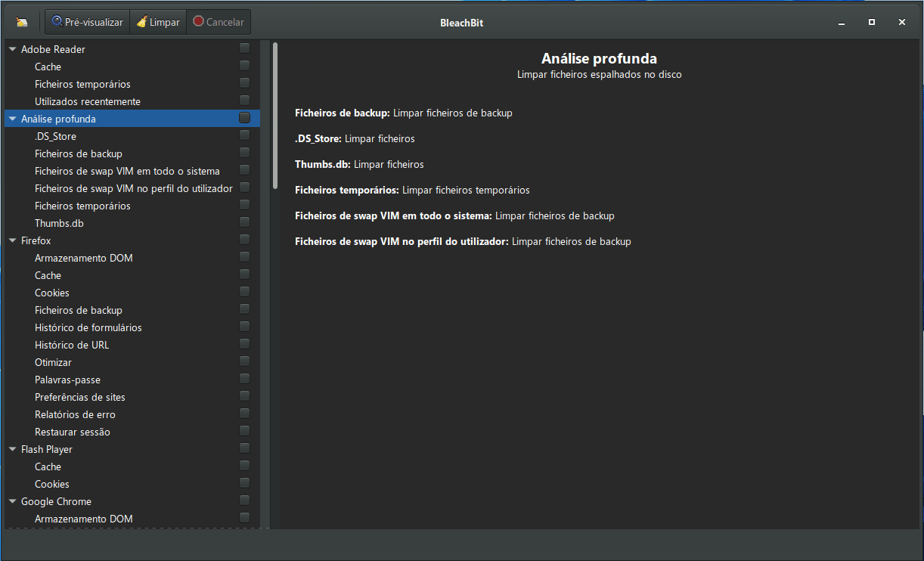Check Adobe Reader Ficheiros temporários box
The width and height of the screenshot is (924, 561).
coord(244,83)
